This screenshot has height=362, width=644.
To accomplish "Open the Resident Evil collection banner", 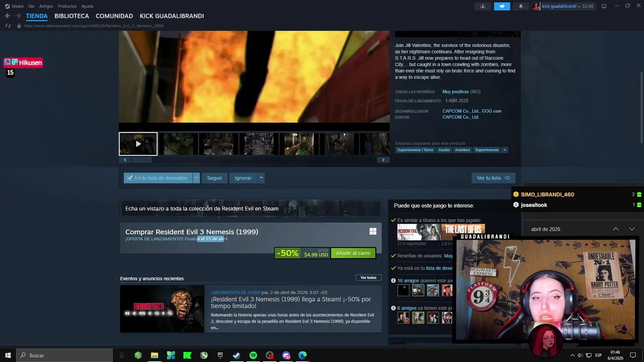I will click(x=251, y=208).
